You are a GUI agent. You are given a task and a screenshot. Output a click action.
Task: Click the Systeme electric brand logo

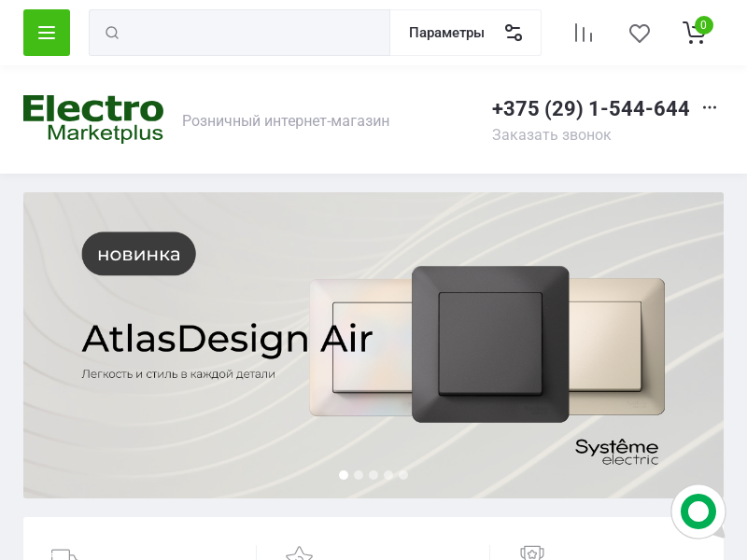point(616,452)
